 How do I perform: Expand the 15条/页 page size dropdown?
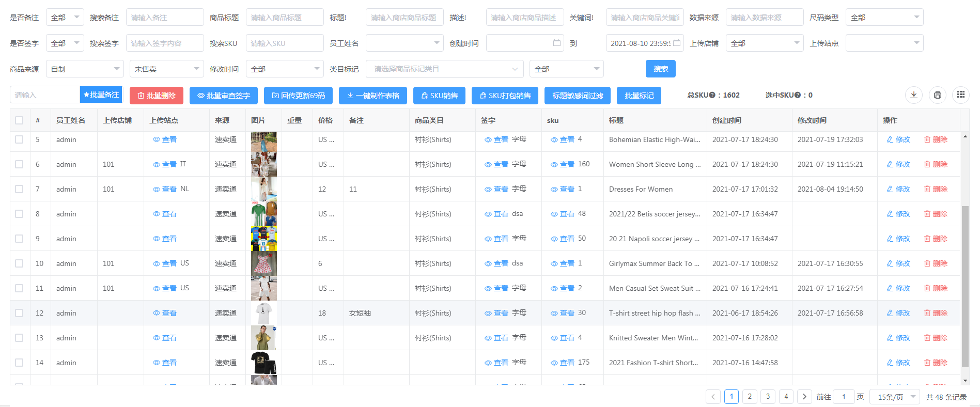tap(895, 397)
